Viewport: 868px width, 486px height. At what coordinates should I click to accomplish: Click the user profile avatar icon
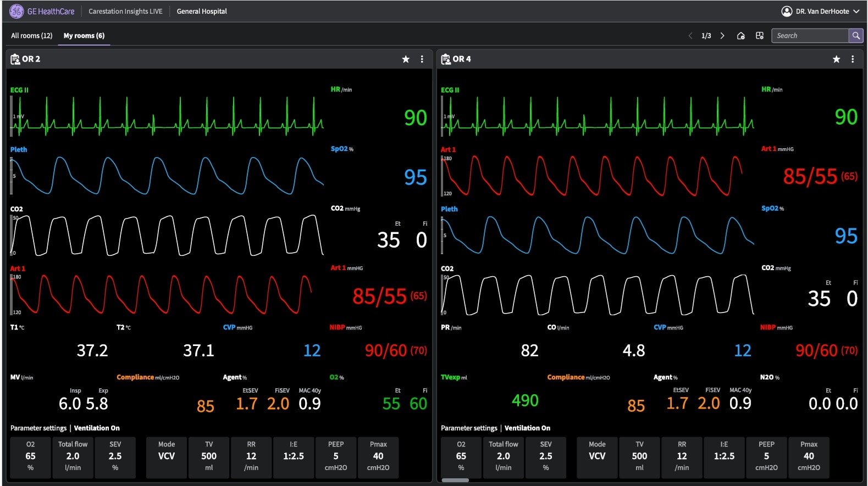coord(787,11)
